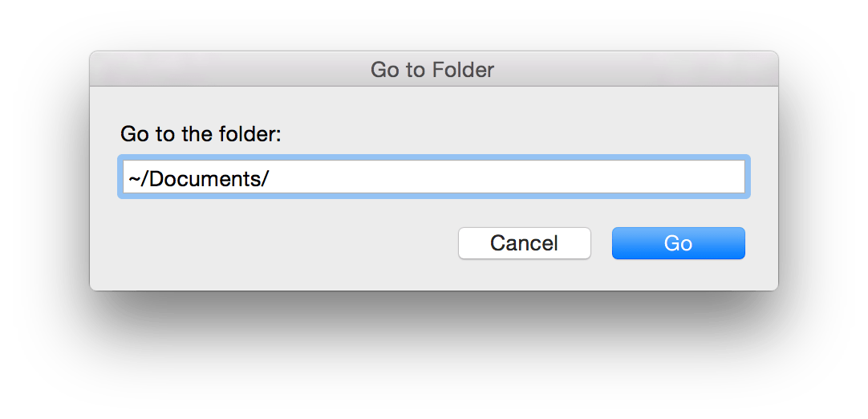Click the tilde at the path start
868x419 pixels.
tap(133, 178)
